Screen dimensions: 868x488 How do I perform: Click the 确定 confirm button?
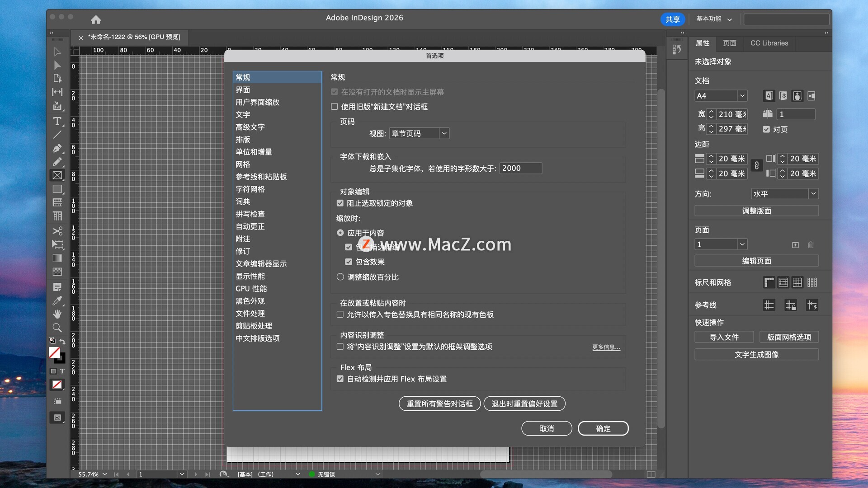coord(603,428)
